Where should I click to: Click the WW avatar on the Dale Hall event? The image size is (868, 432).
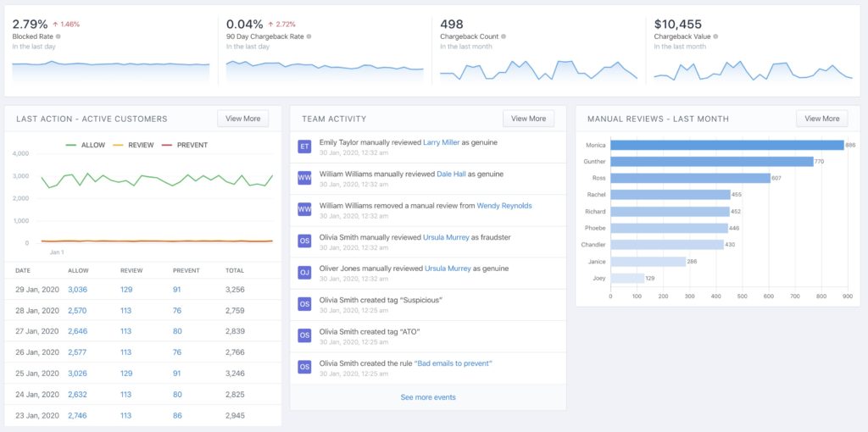pyautogui.click(x=304, y=178)
